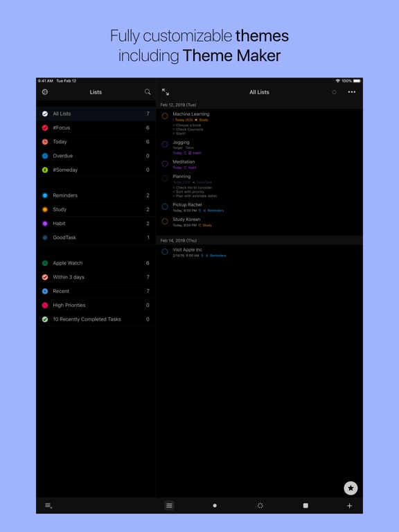Open Reminders list
The height and width of the screenshot is (532, 399).
coord(96,195)
